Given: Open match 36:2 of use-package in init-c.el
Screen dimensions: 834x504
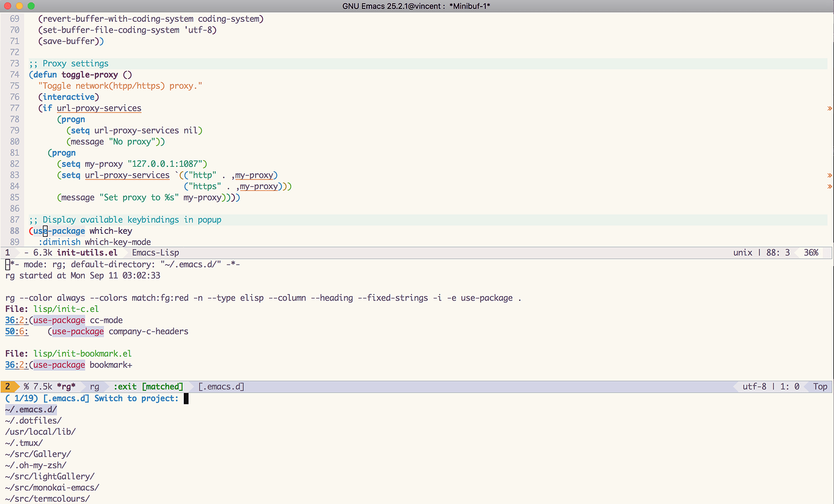Looking at the screenshot, I should click(16, 320).
